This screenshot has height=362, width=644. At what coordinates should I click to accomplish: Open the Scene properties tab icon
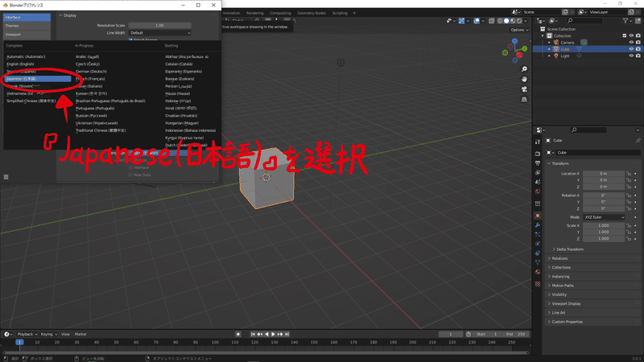click(x=538, y=182)
